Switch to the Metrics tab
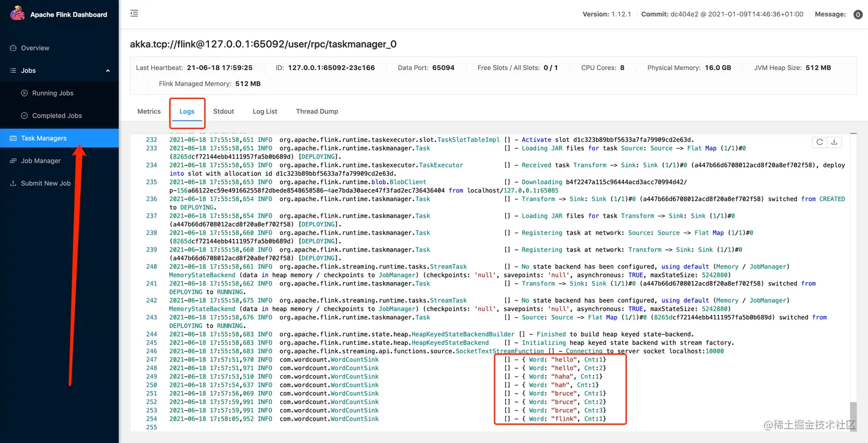This screenshot has width=868, height=443. pos(149,111)
